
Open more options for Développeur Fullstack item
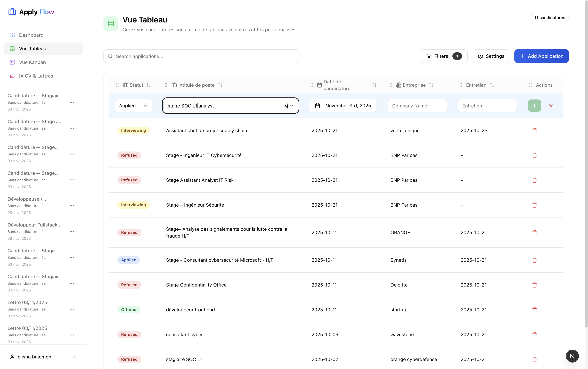(72, 232)
